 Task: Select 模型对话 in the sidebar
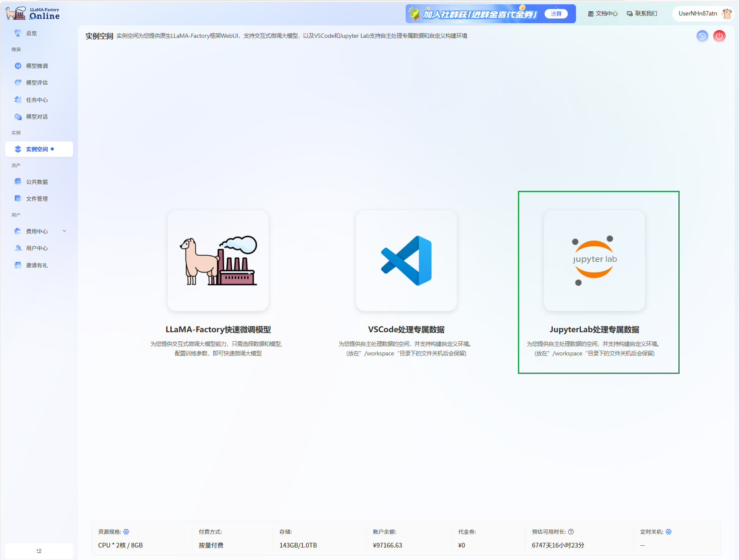coord(37,116)
